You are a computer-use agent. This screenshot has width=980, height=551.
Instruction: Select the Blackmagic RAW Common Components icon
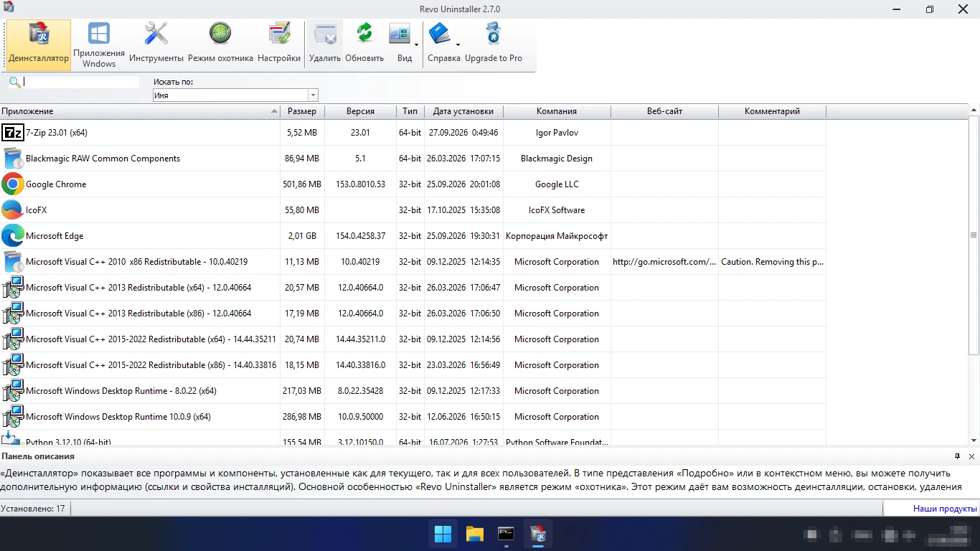(13, 159)
